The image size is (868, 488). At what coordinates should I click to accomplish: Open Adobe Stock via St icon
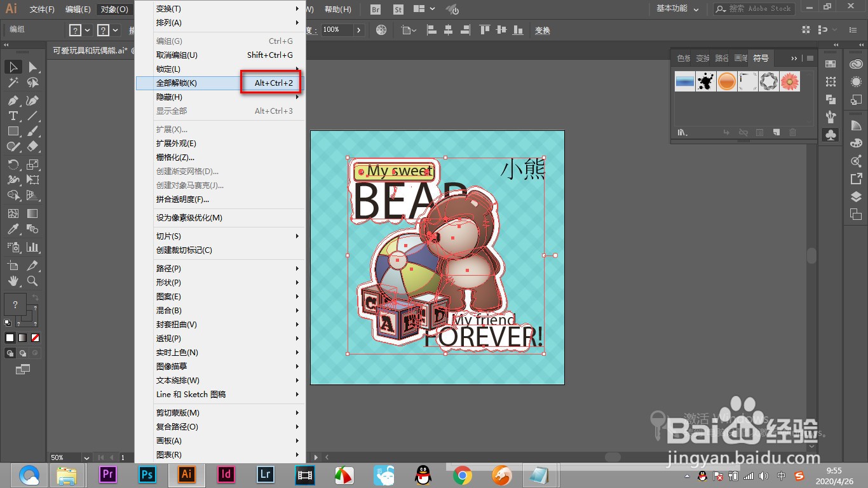coord(398,9)
